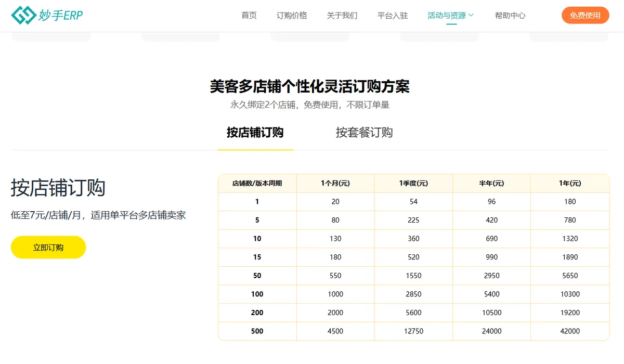This screenshot has height=364, width=624.
Task: Click the yellow 立即订购 button
Action: [48, 248]
